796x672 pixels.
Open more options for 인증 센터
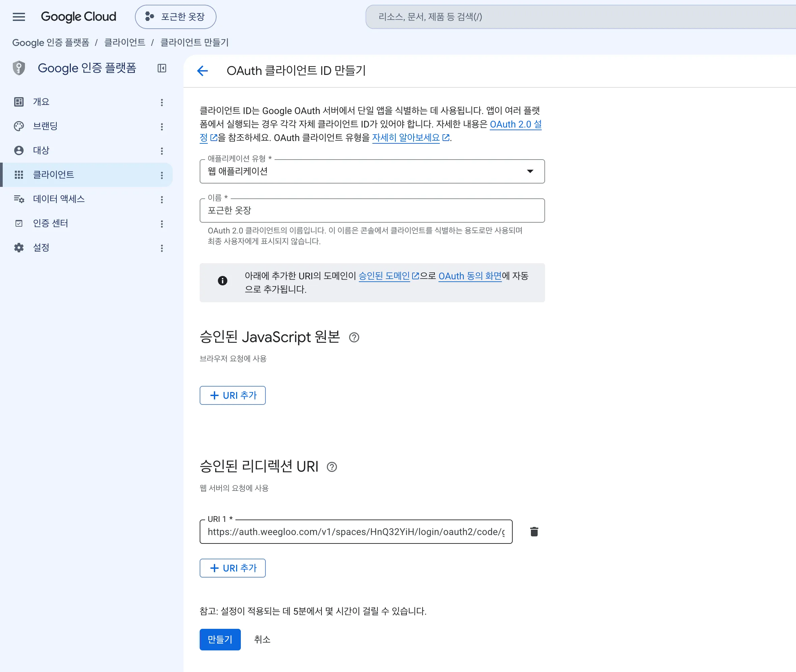pos(162,224)
